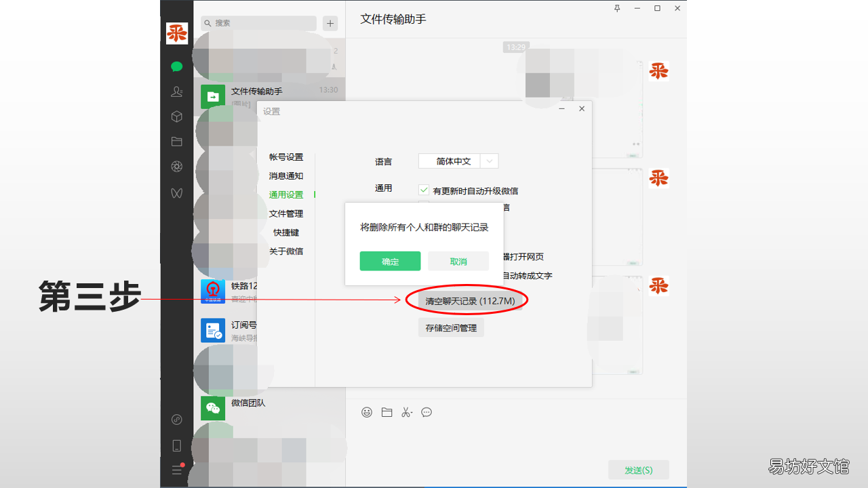Viewport: 868px width, 488px height.
Task: Click the search box in chat list
Action: pyautogui.click(x=258, y=23)
